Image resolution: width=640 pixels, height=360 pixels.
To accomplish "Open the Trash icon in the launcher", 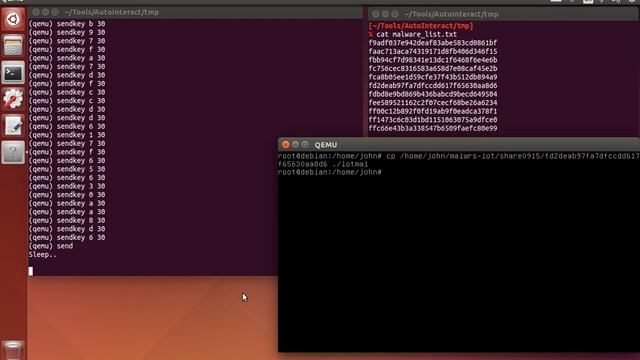I will (13, 350).
